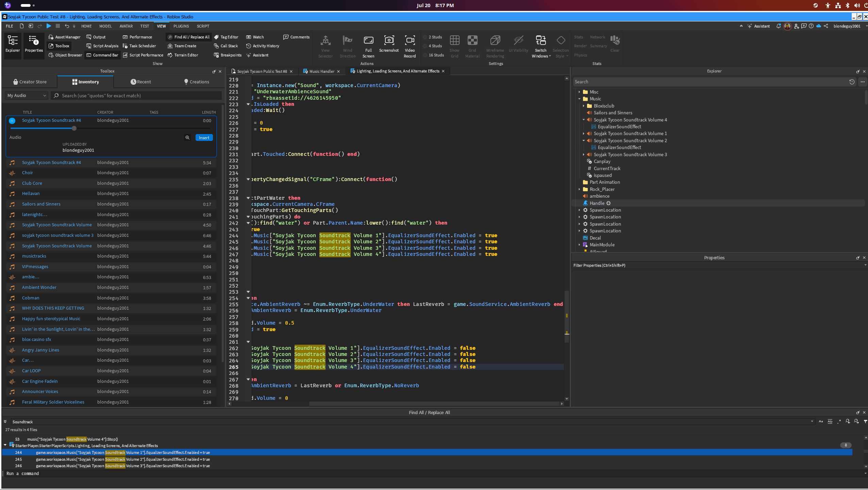Viewport: 868px width, 490px height.
Task: Click the audio preview playback slider
Action: pyautogui.click(x=111, y=128)
